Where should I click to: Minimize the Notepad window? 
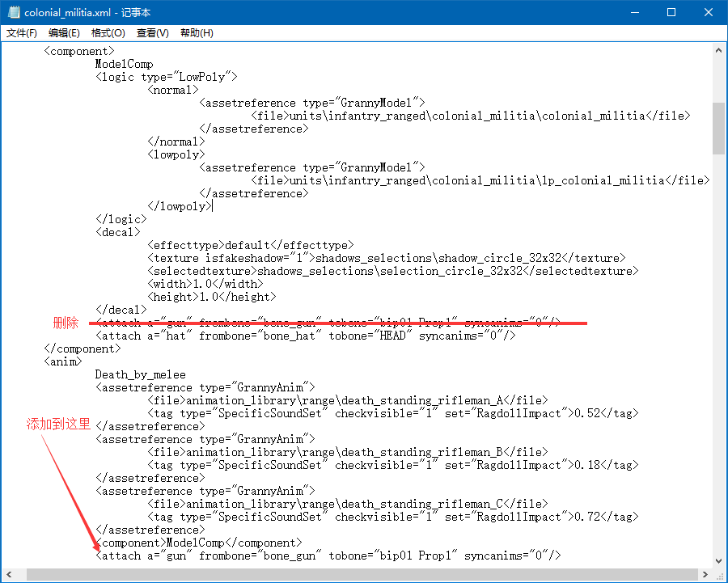pyautogui.click(x=635, y=12)
